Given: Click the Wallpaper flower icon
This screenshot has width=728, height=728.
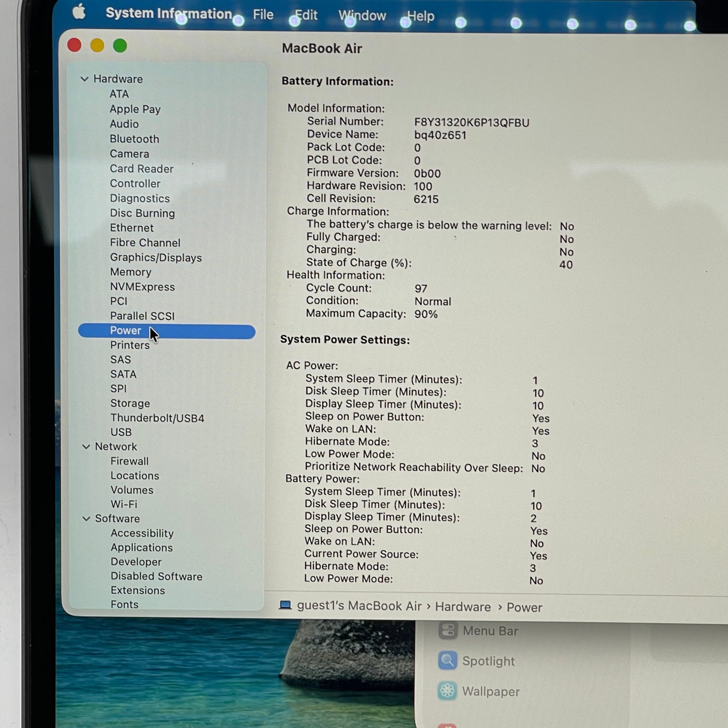Looking at the screenshot, I should [x=448, y=691].
